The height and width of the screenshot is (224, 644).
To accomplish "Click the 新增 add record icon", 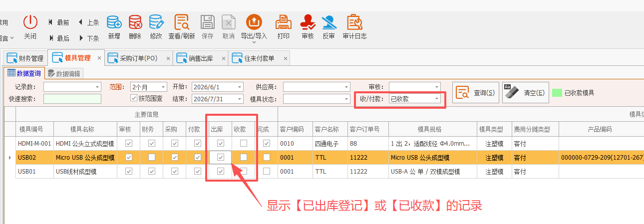I will (114, 22).
